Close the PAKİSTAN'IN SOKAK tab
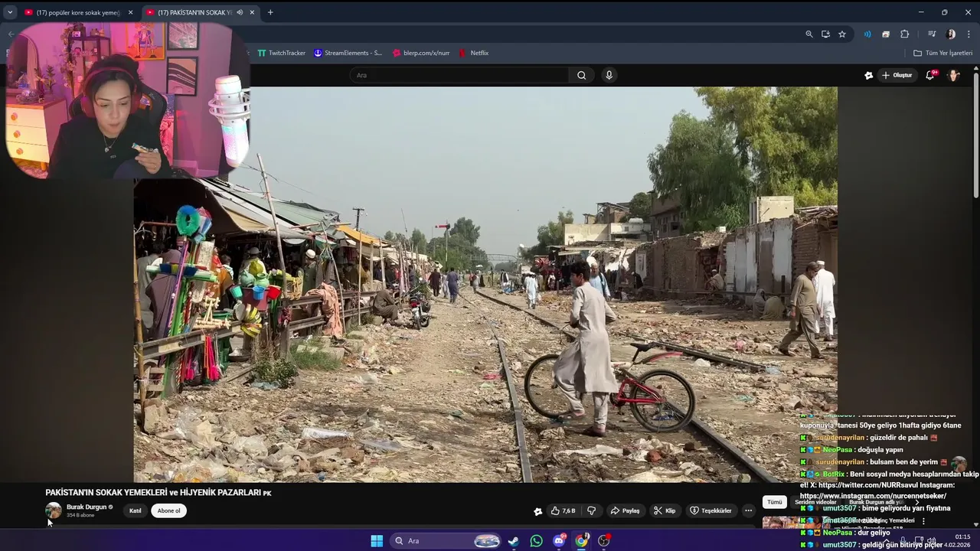Viewport: 980px width, 551px height. pyautogui.click(x=252, y=12)
